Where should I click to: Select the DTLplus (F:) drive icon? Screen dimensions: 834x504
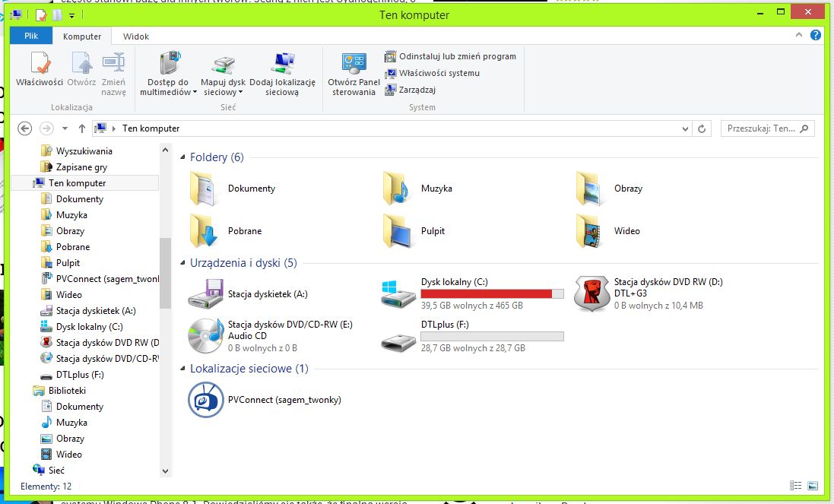click(x=398, y=342)
